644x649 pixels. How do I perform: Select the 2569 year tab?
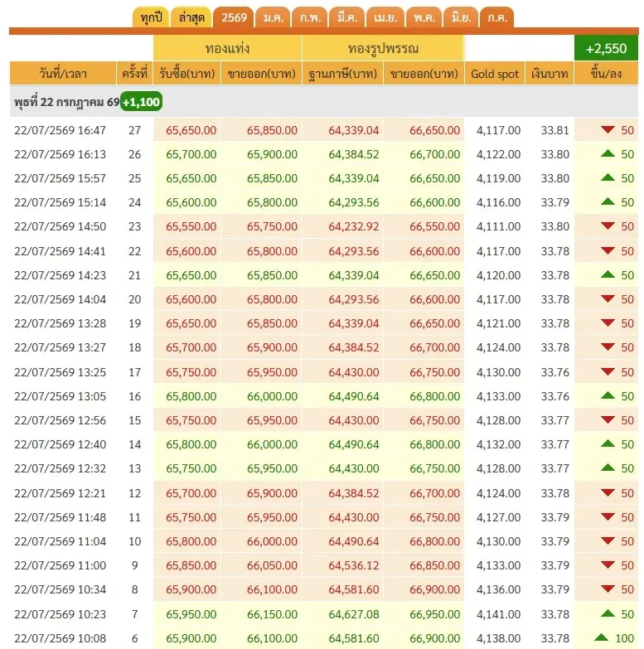point(234,17)
